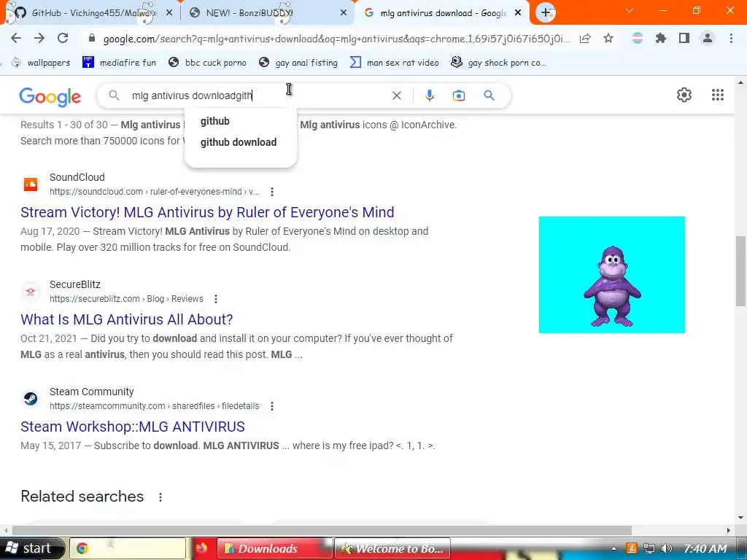Bookmark this page with the star icon
Screen dimensions: 747x560
pyautogui.click(x=608, y=39)
